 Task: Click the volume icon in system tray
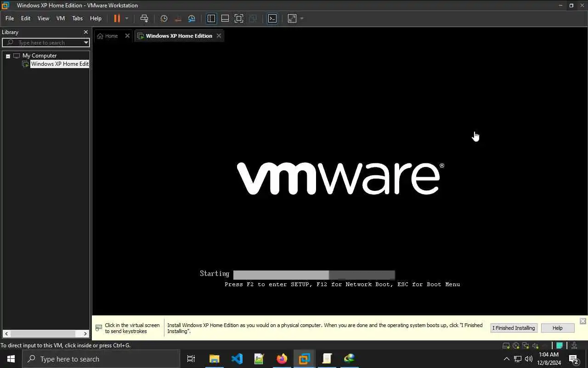(528, 359)
